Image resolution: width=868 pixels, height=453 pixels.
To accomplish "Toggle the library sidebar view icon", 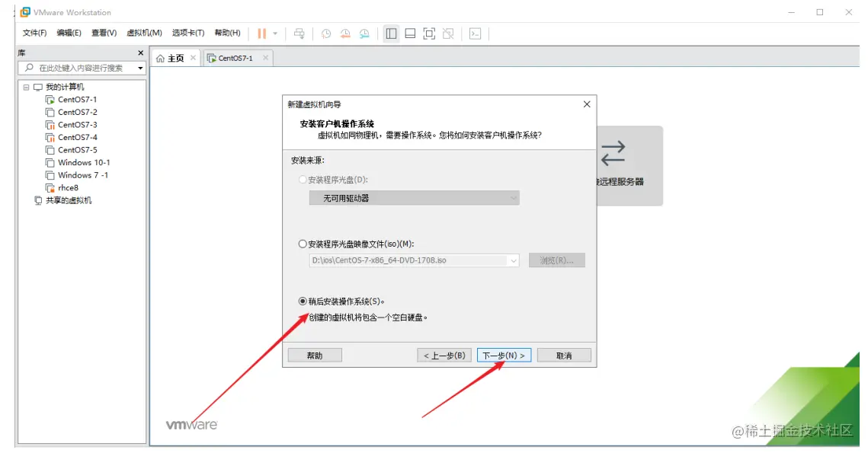I will 392,33.
